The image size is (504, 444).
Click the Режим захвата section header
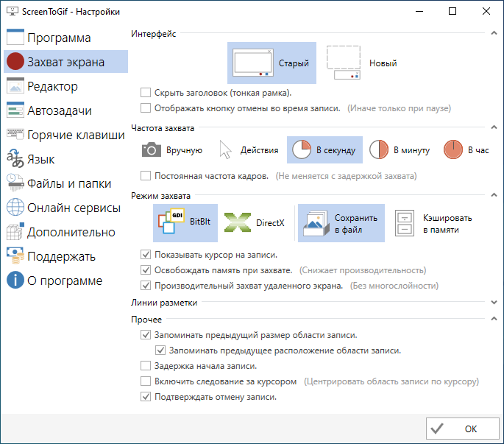(160, 196)
